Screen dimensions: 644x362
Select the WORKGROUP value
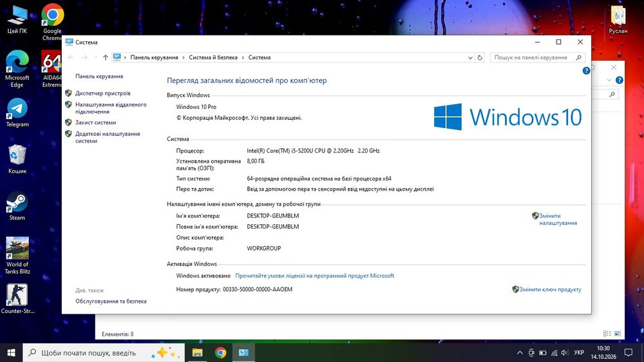tap(263, 249)
